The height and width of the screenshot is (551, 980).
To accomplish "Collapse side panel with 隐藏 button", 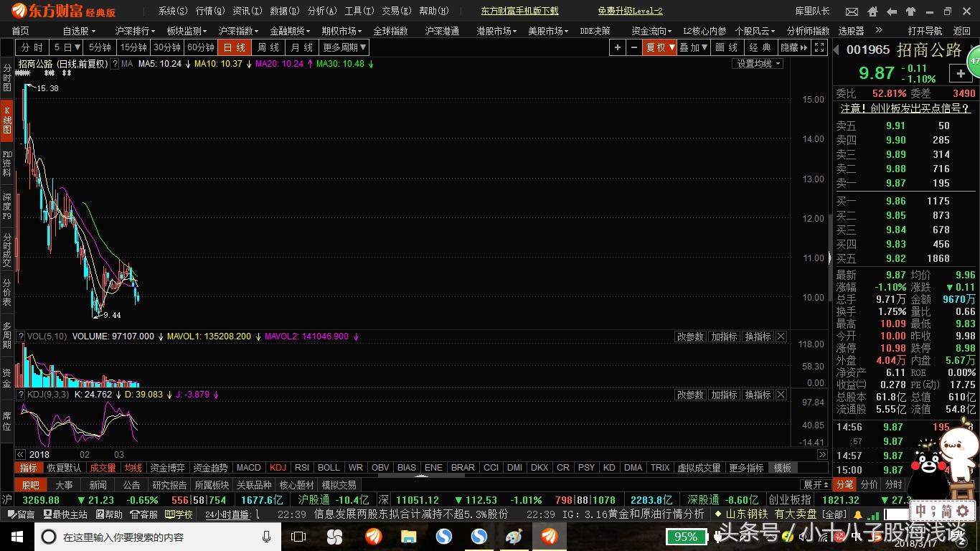I will 794,47.
